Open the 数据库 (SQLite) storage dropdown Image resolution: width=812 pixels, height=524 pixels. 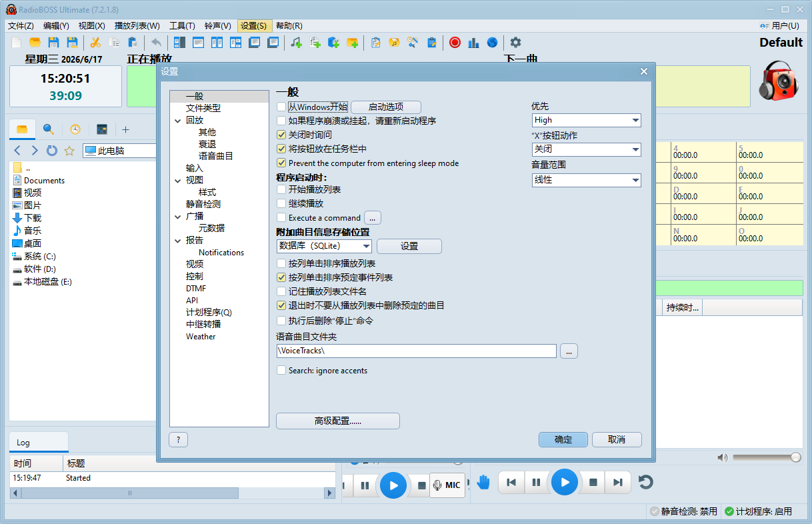pos(324,246)
